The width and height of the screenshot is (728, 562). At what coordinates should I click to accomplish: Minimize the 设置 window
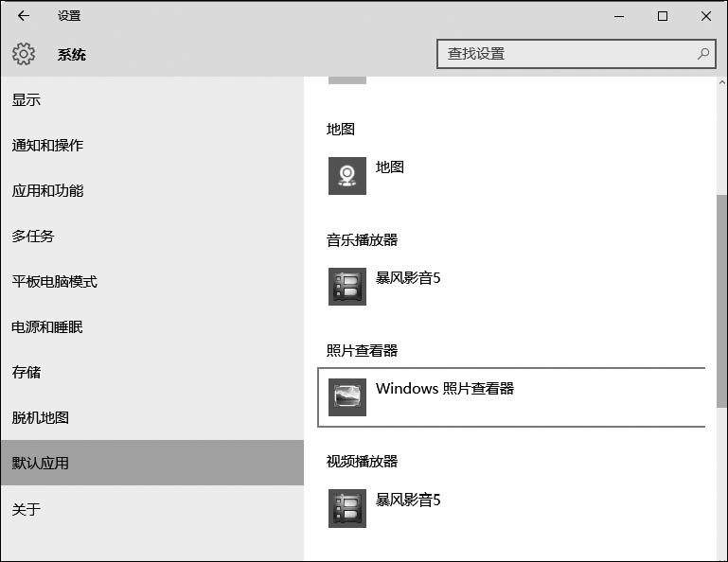[x=619, y=16]
